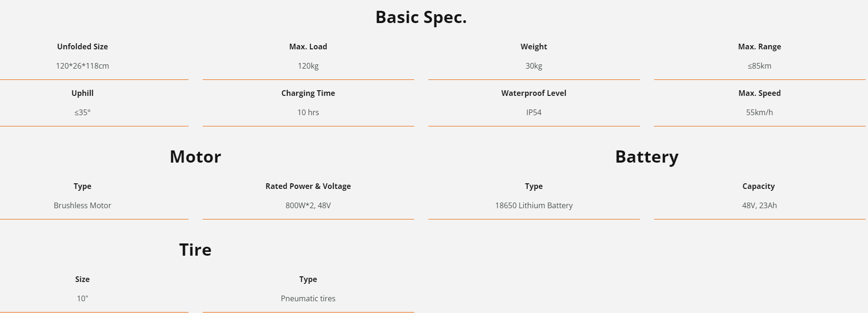Click the 120kg Max. Load value
The height and width of the screenshot is (313, 868).
308,66
